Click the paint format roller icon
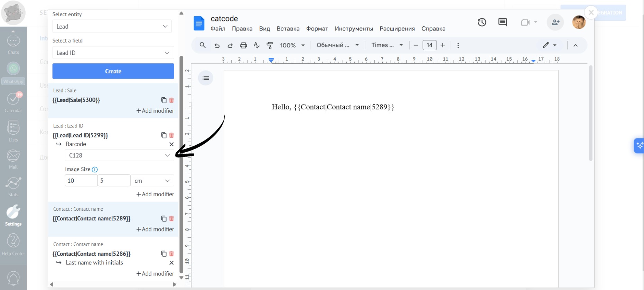The width and height of the screenshot is (644, 290). tap(270, 45)
